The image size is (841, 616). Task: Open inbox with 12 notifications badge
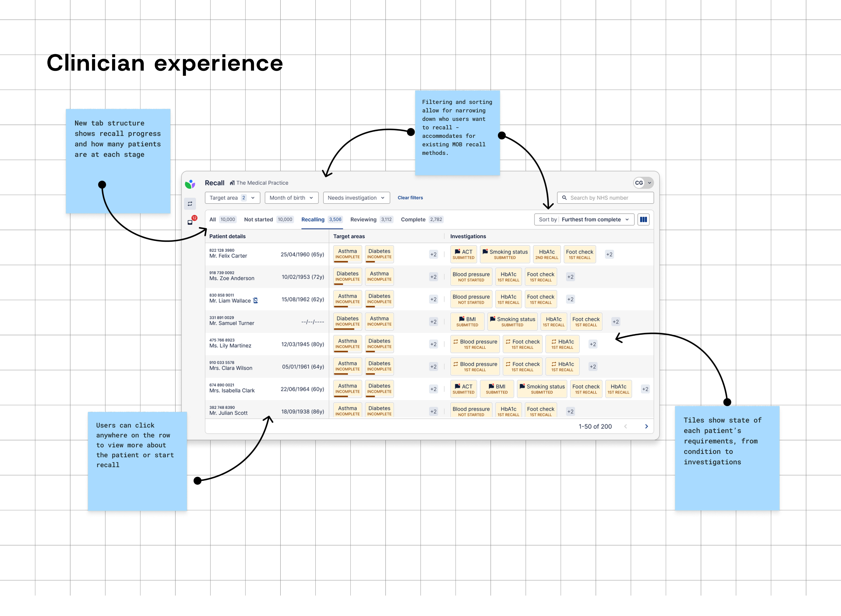click(x=190, y=222)
